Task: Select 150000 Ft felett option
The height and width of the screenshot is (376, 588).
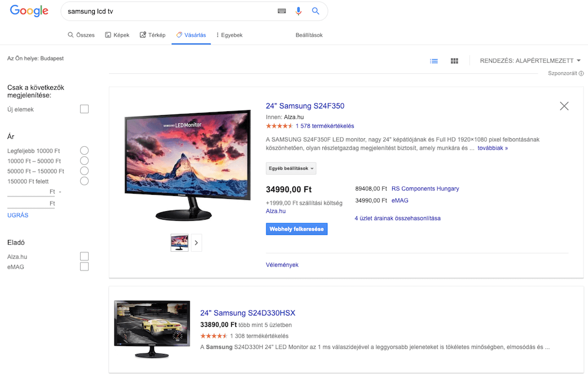Action: point(85,181)
